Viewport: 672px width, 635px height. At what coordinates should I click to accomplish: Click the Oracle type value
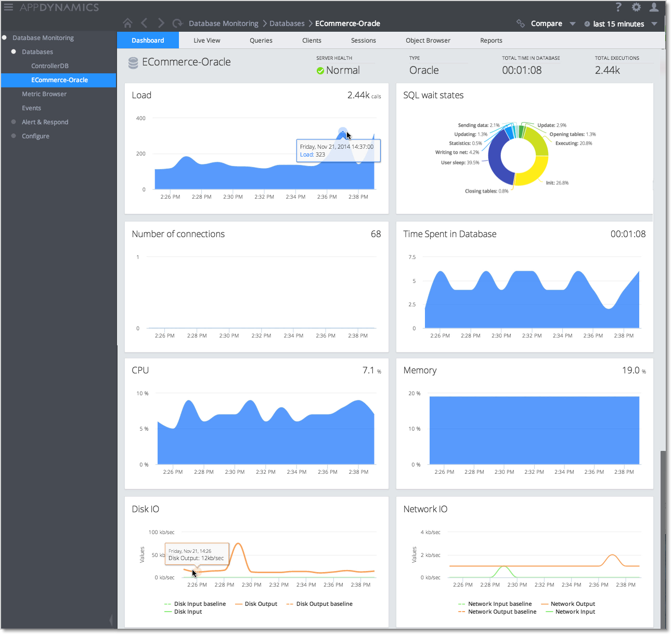(424, 71)
